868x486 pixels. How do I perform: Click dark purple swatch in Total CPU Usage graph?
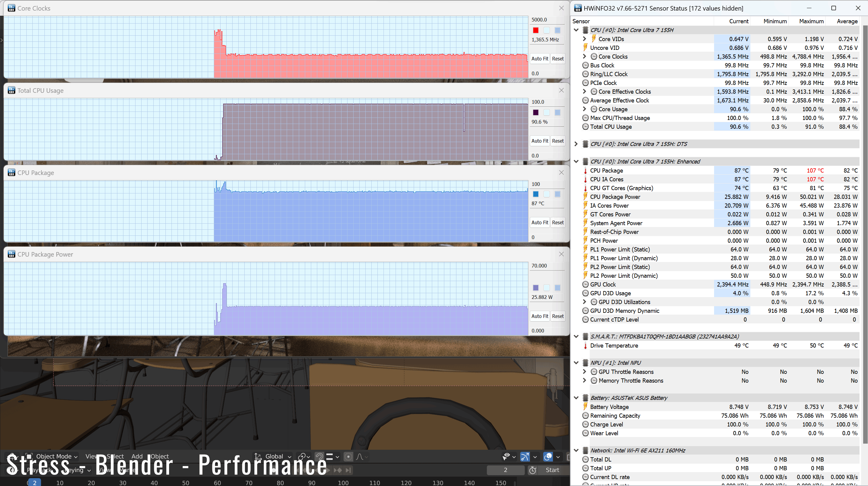[x=536, y=112]
